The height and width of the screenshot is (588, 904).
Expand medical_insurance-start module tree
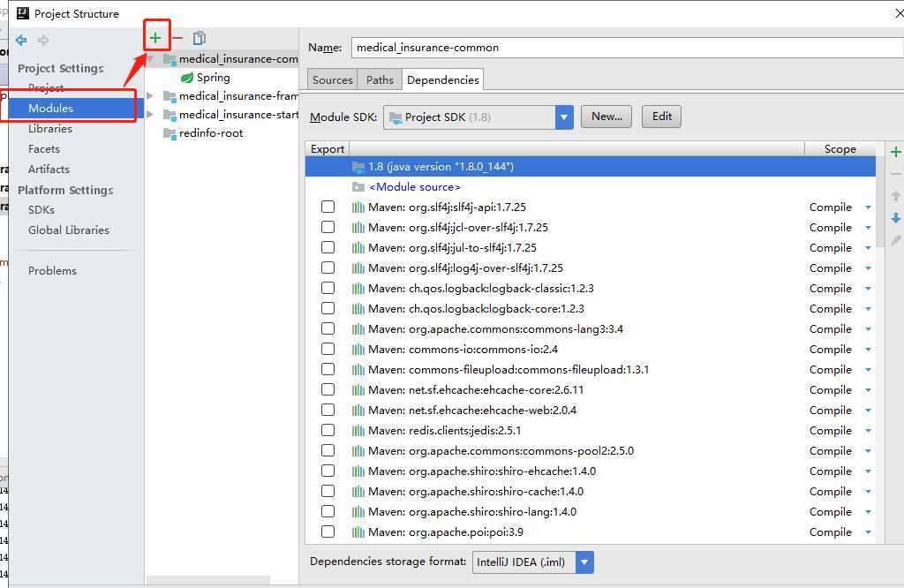150,115
